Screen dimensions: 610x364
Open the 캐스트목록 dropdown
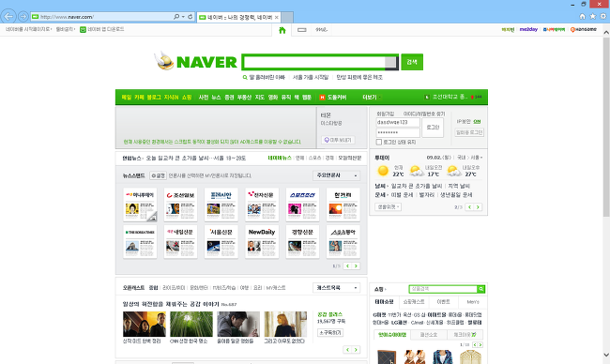(337, 288)
